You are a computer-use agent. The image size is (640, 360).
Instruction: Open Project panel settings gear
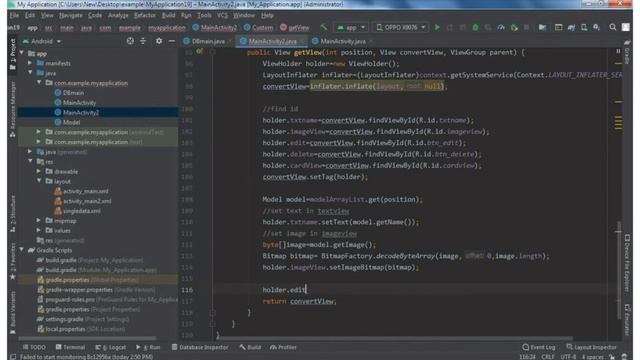pos(159,41)
